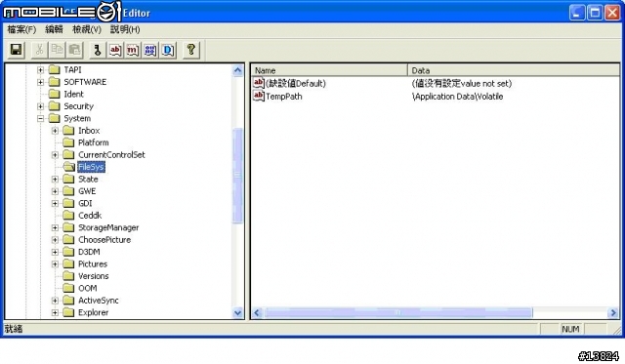Click the value list horizontal scroll right arrow

613,313
